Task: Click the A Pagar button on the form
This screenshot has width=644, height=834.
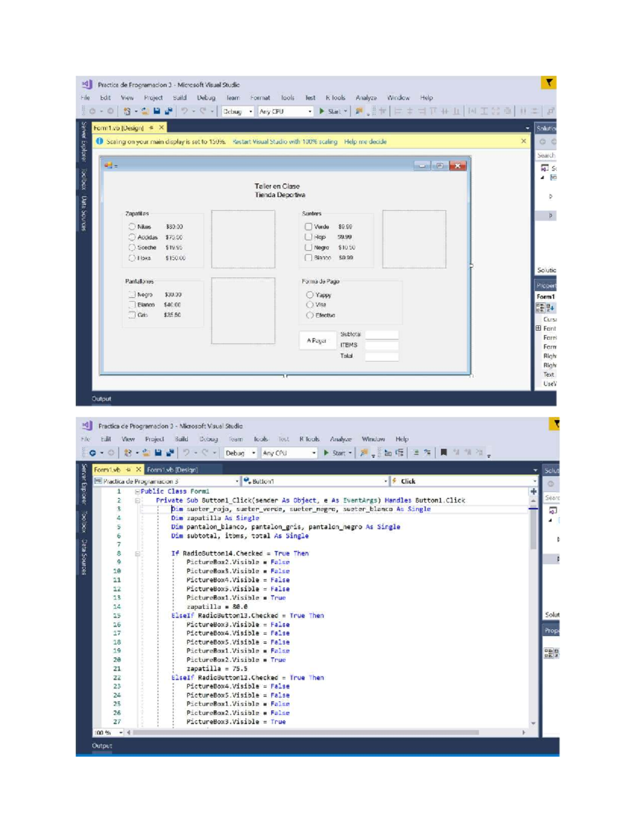Action: 318,340
